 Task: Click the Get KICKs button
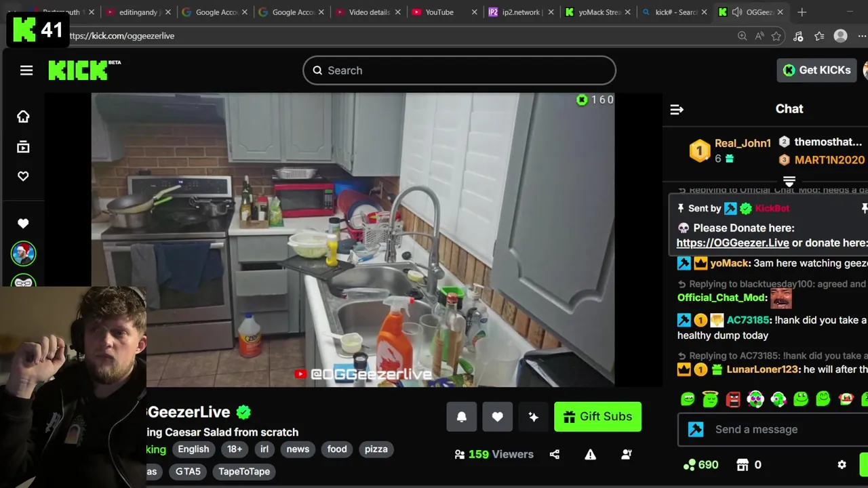817,70
